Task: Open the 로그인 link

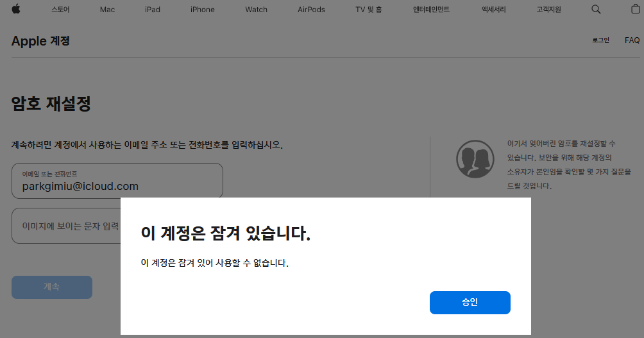Action: coord(600,40)
